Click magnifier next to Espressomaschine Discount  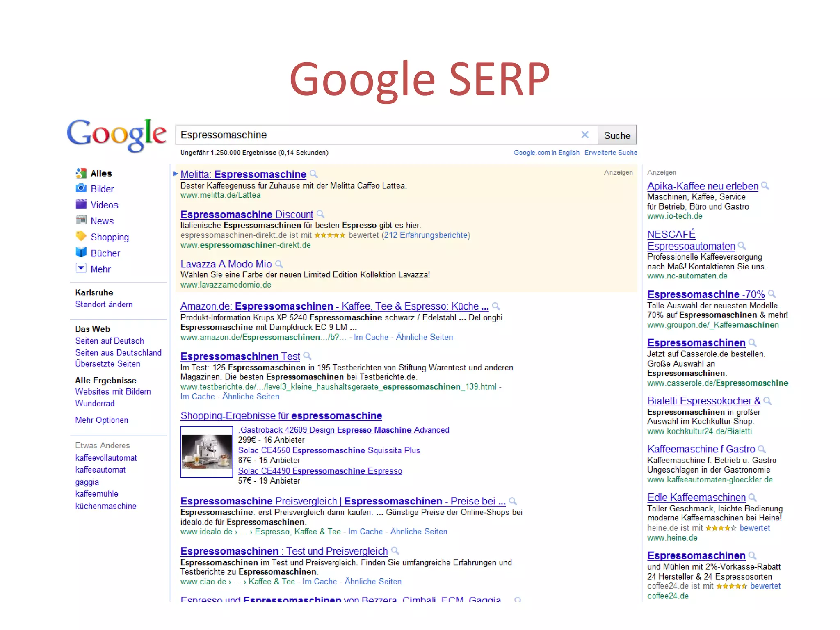pos(321,214)
